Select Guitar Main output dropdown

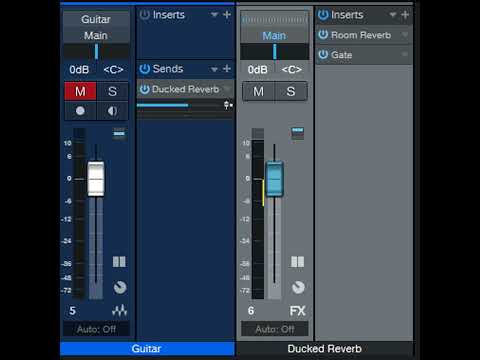coord(96,35)
